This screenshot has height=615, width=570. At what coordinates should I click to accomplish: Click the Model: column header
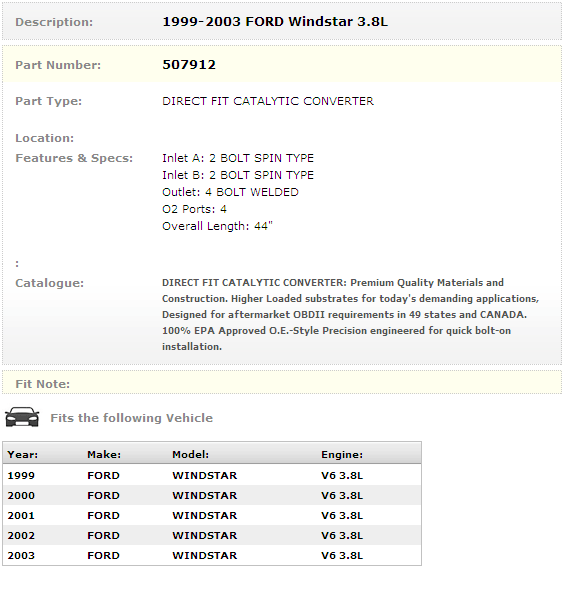(x=191, y=455)
